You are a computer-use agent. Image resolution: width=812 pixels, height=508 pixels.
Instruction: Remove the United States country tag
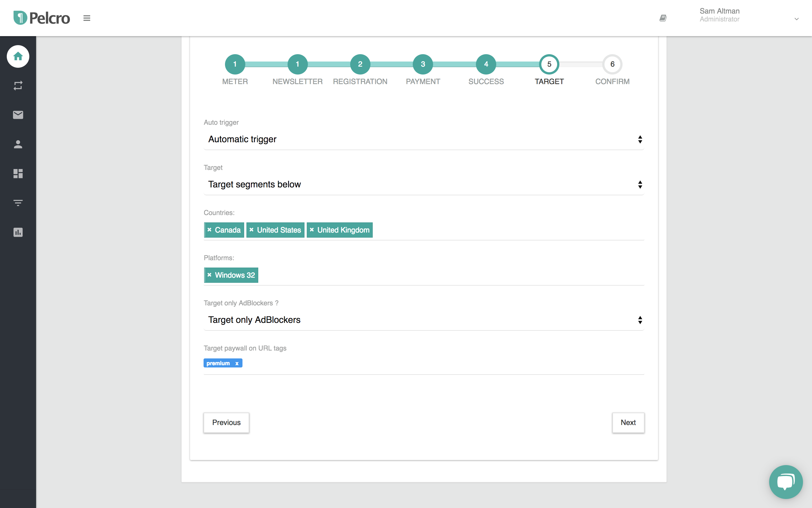click(x=251, y=230)
